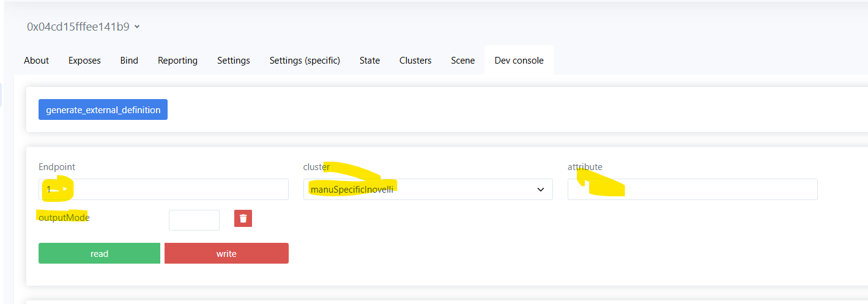
Task: Click the red write button
Action: click(226, 253)
